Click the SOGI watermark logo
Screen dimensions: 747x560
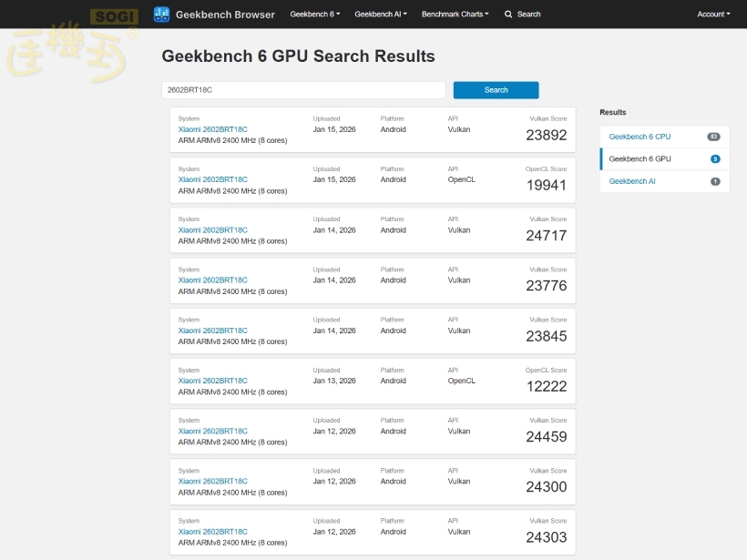tap(114, 16)
